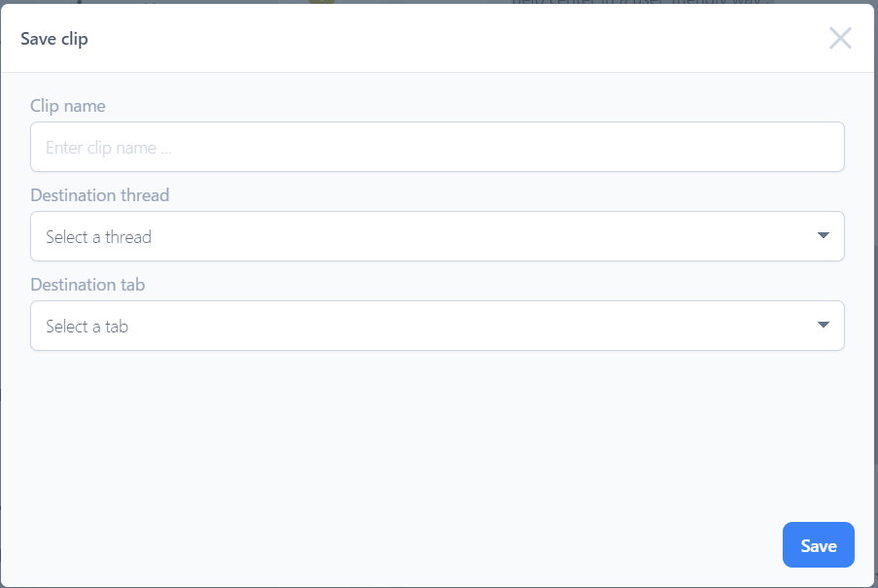The height and width of the screenshot is (588, 878).
Task: Click the Destination tab caret arrow
Action: coord(823,326)
